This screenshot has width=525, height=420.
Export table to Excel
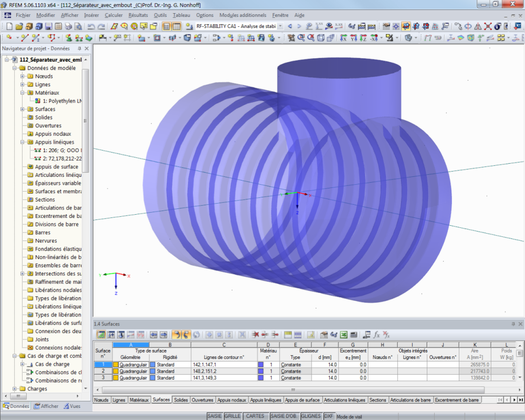click(343, 334)
